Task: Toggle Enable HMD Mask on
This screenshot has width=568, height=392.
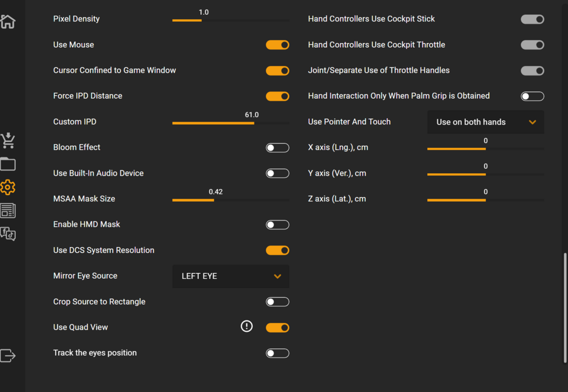Action: (277, 225)
